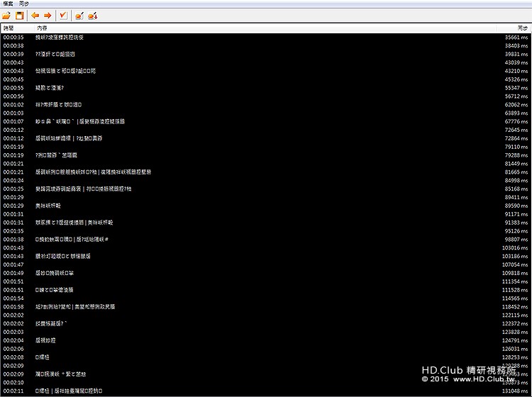Click the 43039 ms sync value
532x397 pixels.
(516, 62)
